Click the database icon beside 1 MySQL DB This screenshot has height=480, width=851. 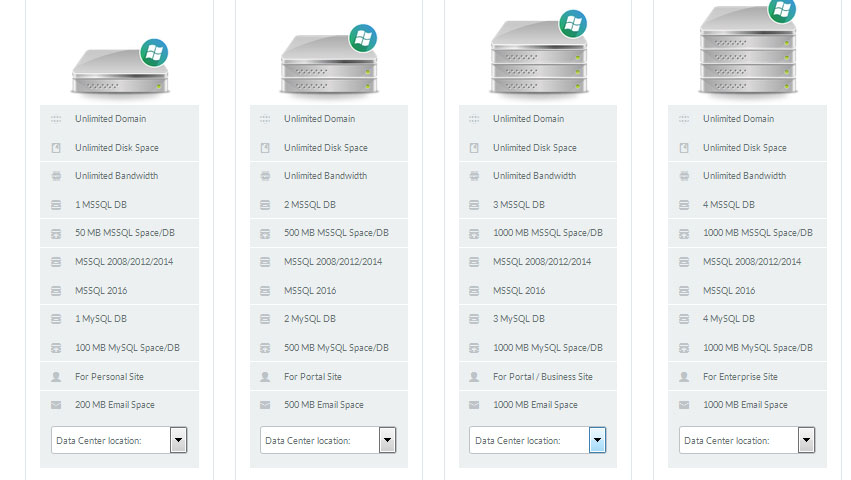[x=56, y=319]
